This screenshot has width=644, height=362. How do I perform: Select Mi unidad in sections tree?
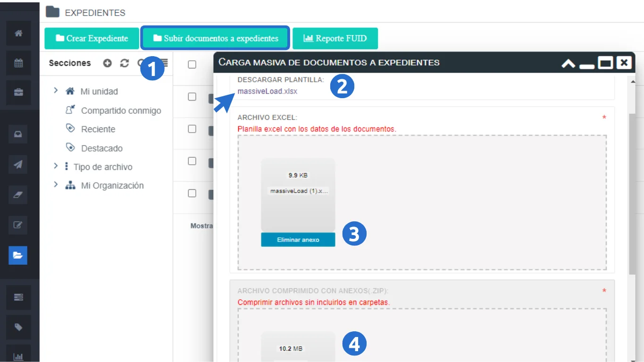pos(99,92)
